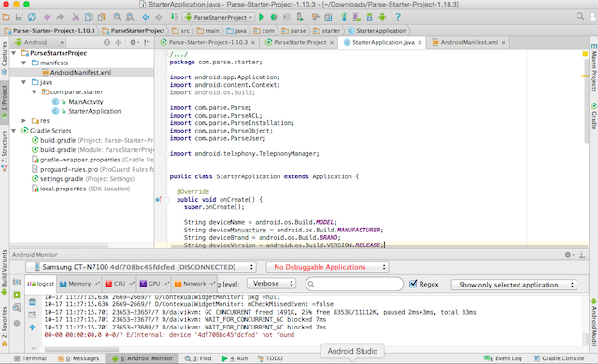The height and width of the screenshot is (364, 598).
Task: Open the CPU monitor tab
Action: (x=119, y=284)
